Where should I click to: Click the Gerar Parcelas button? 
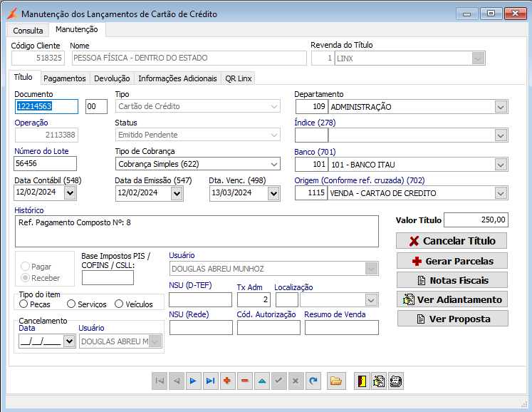453,261
